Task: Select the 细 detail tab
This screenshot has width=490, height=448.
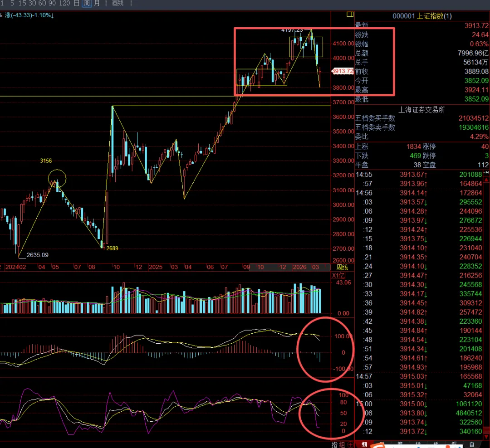Action: pos(364,444)
